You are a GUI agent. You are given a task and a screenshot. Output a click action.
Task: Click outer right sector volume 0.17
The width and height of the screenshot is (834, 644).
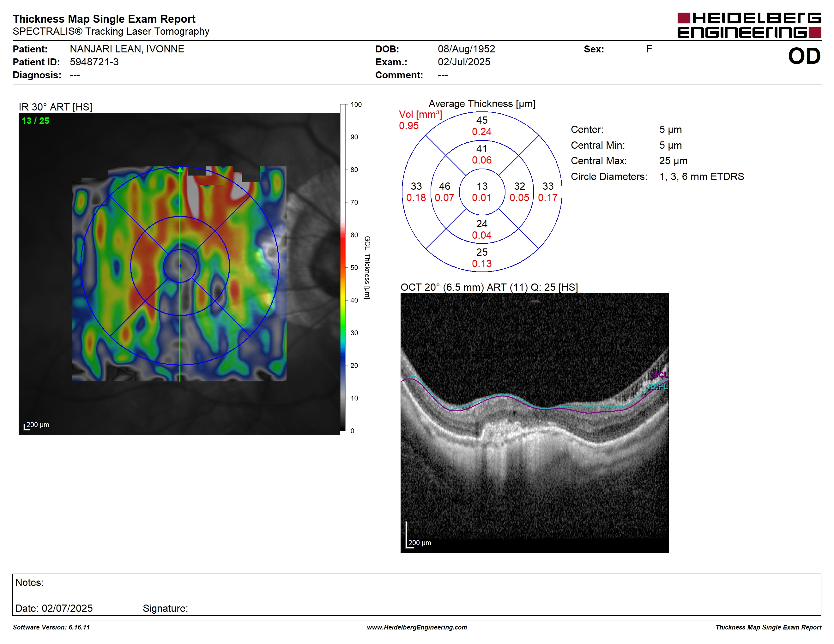tap(547, 198)
